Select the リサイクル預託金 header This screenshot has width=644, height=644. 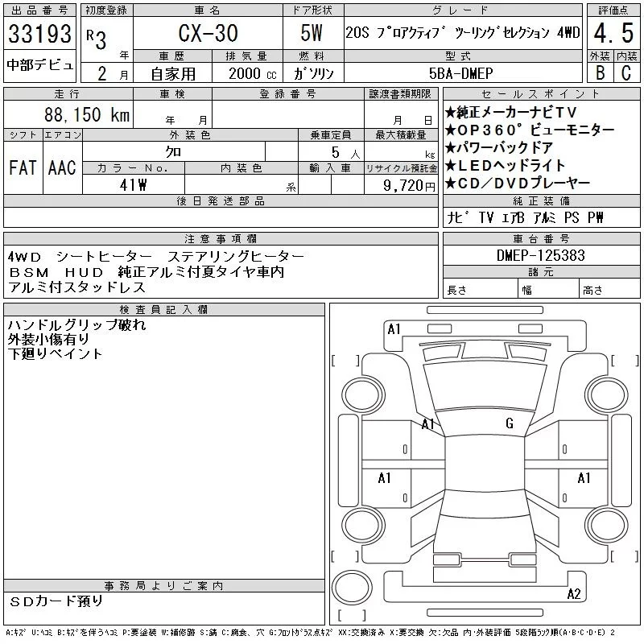(401, 168)
